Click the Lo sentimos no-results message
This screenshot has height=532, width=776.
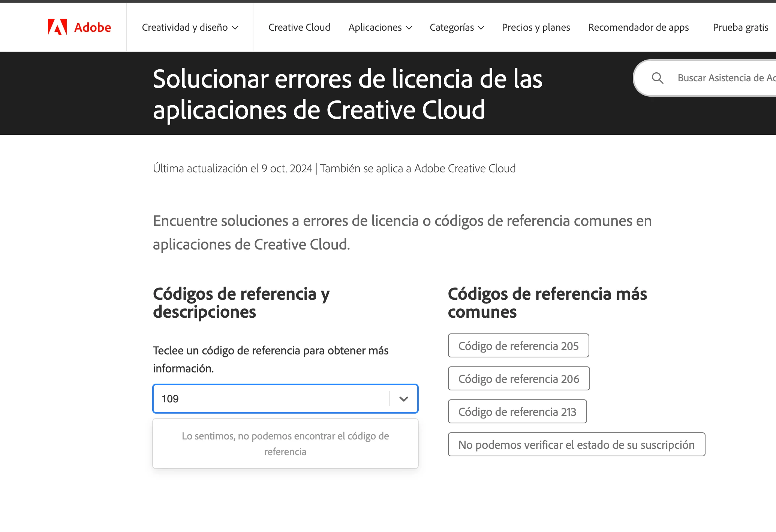[x=285, y=444]
